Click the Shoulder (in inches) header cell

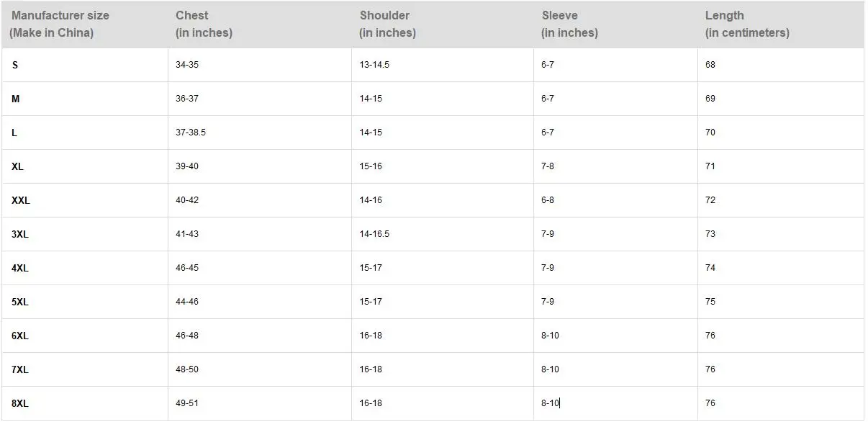click(x=443, y=24)
